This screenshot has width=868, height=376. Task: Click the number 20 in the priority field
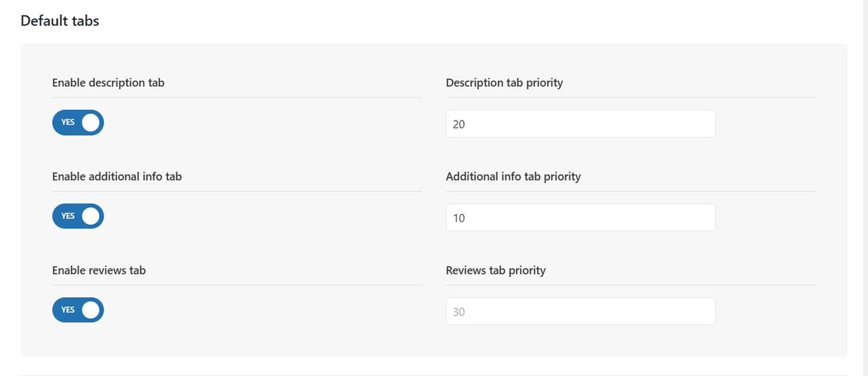pos(459,125)
